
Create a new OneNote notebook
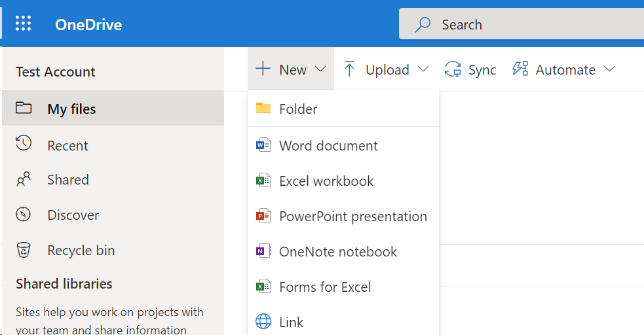coord(343,251)
